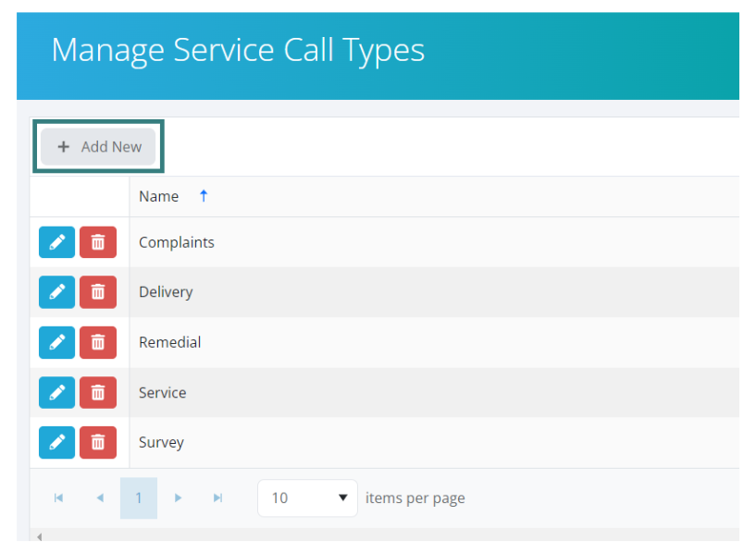Select the Complaints name cell

point(434,242)
